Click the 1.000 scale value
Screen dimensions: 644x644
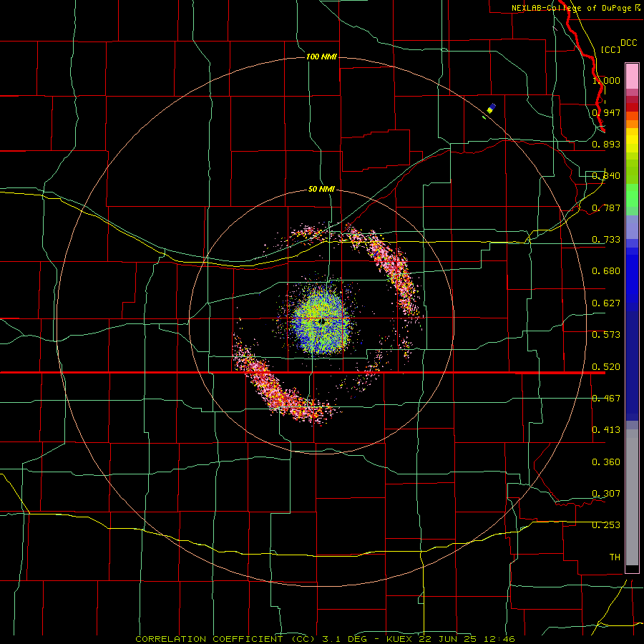point(606,80)
